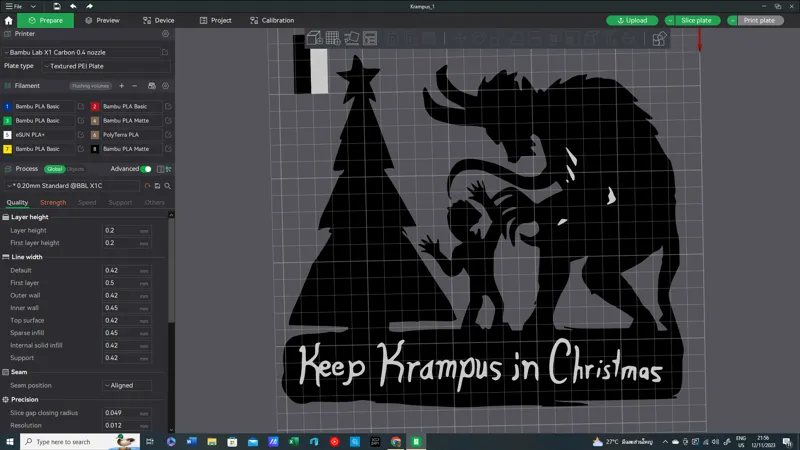Screen dimensions: 800x450
Task: Click the Auto orient toolbar icon
Action: click(x=352, y=38)
